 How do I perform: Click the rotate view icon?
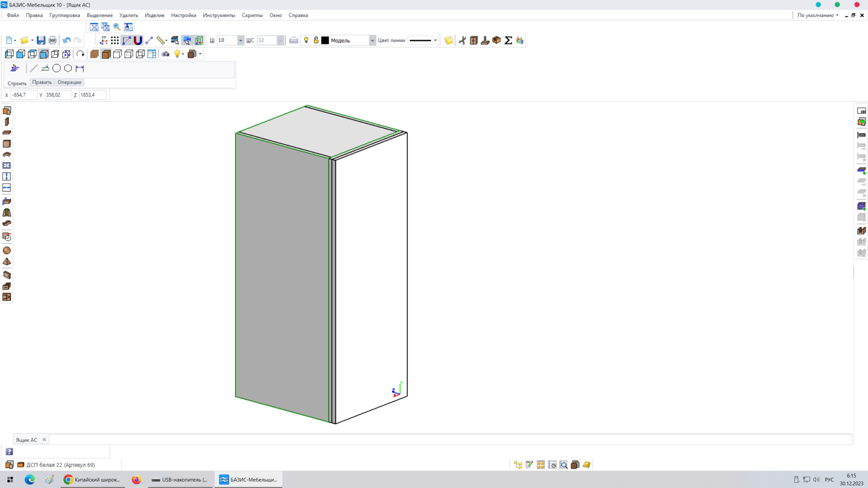[80, 54]
